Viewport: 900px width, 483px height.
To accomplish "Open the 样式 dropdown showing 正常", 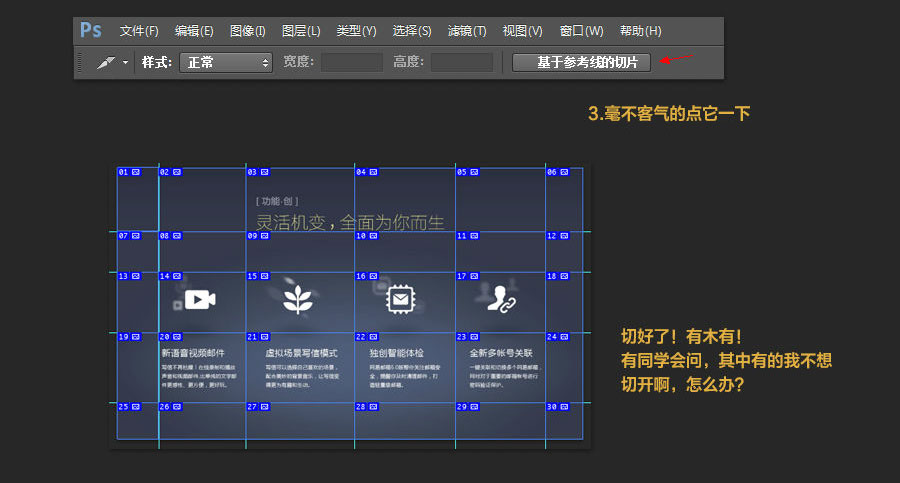I will tap(226, 62).
